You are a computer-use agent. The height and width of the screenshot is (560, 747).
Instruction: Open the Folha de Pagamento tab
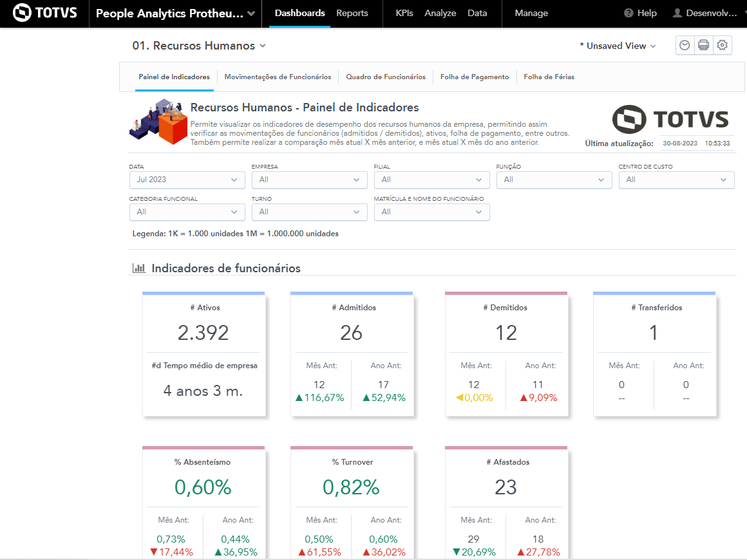[475, 77]
